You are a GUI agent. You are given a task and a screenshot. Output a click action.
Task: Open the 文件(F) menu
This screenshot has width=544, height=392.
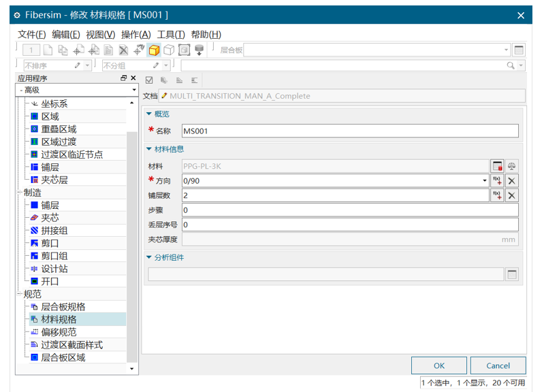click(32, 34)
